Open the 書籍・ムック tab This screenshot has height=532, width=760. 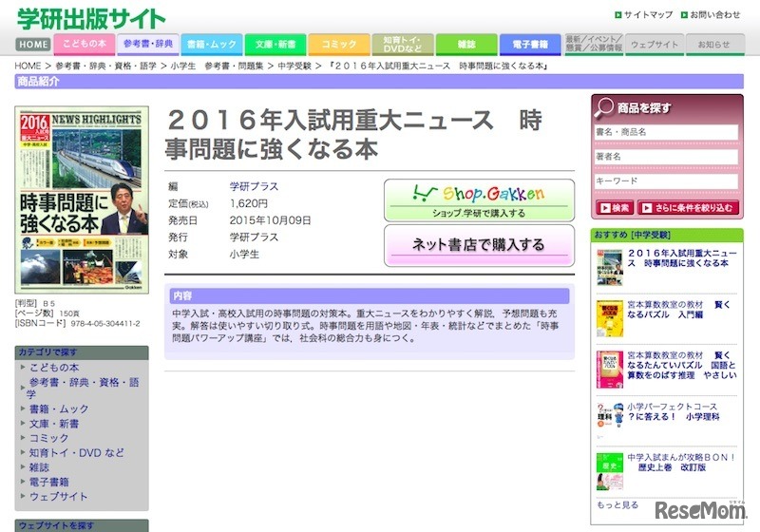[212, 44]
